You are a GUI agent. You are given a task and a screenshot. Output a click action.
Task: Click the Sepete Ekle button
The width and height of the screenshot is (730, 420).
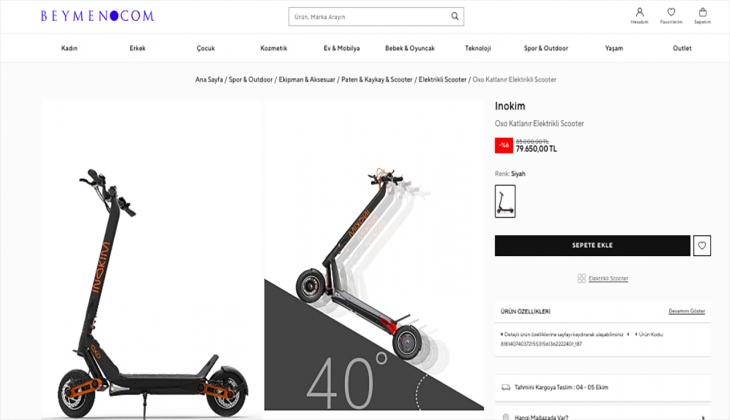(x=592, y=245)
